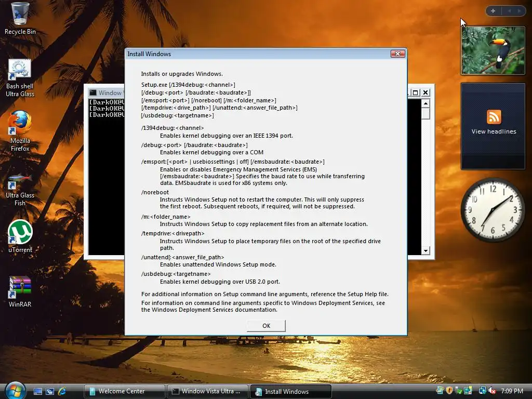The image size is (532, 399).
Task: Open the security shield alert tray icon
Action: (x=449, y=391)
